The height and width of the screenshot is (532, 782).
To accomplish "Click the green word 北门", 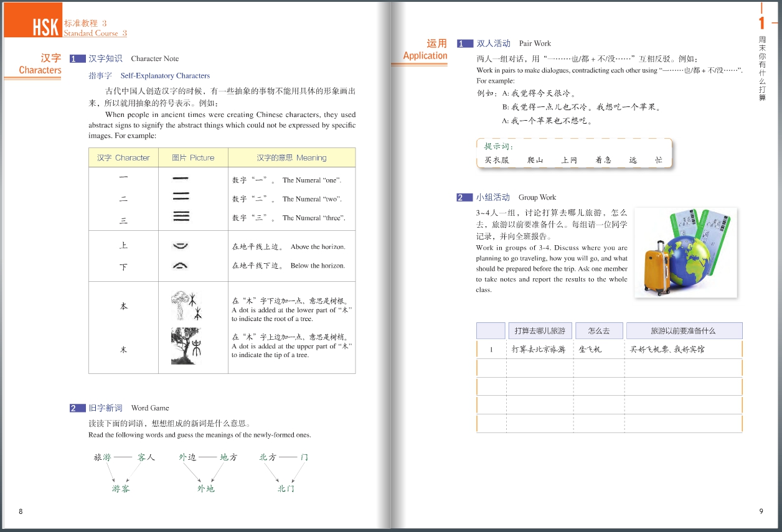I will tap(286, 488).
